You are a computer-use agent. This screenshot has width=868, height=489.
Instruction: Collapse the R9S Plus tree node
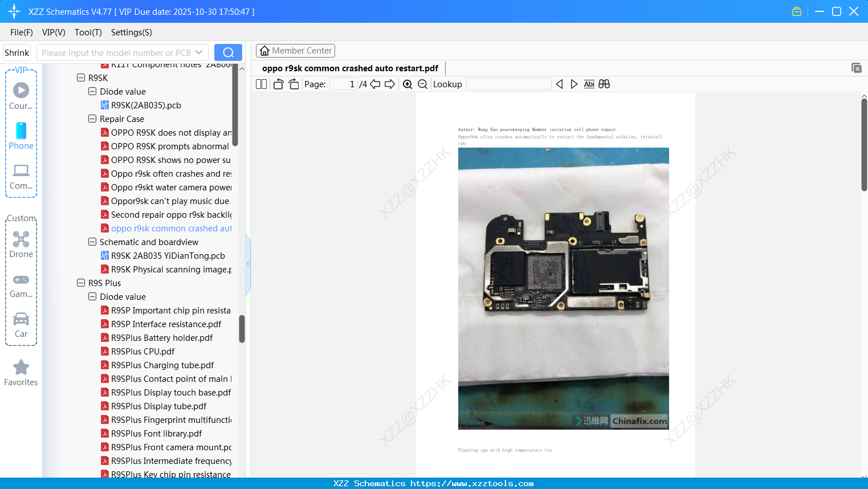click(81, 283)
